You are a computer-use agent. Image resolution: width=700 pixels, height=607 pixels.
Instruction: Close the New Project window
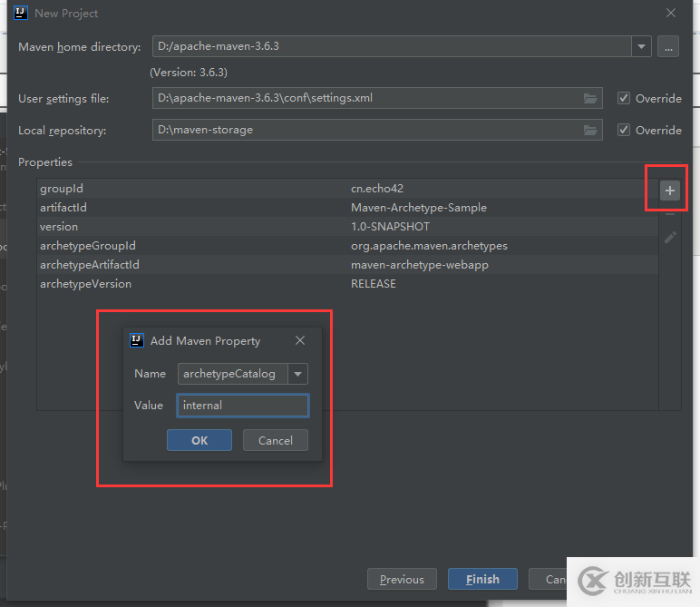tap(671, 13)
